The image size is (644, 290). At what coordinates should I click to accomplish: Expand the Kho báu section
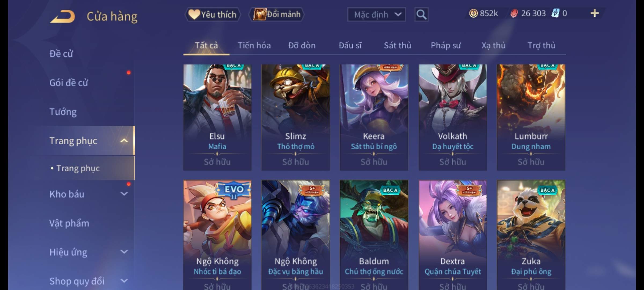point(124,194)
